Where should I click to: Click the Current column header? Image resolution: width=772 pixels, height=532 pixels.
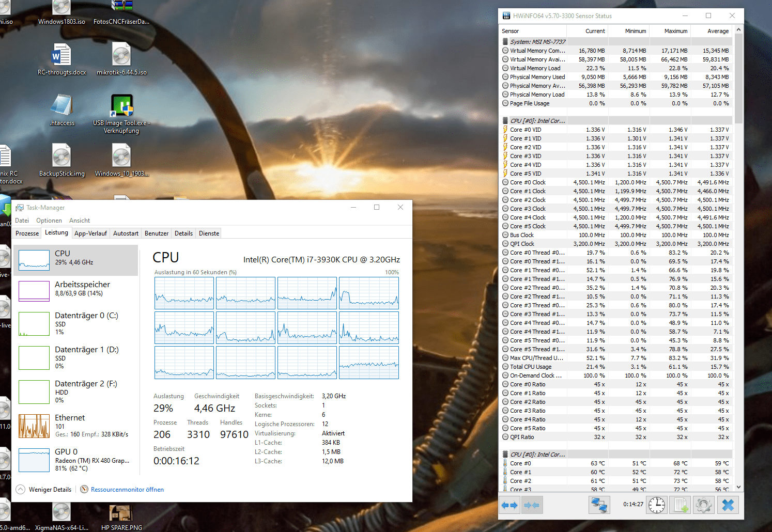[x=588, y=31]
